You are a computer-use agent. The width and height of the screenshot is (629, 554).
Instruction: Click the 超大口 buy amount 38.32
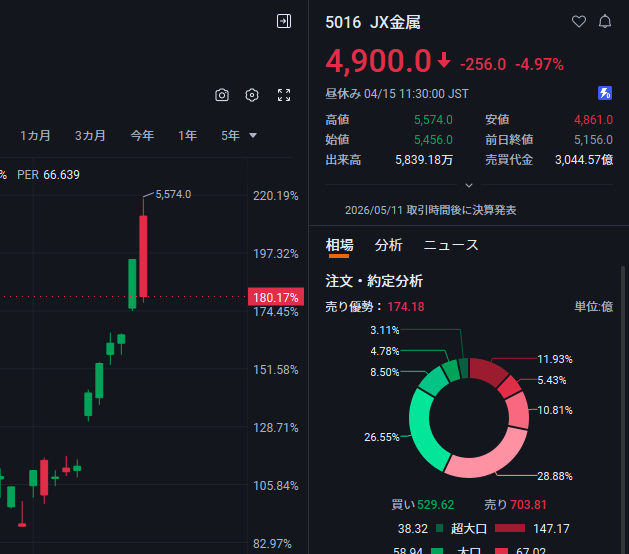[413, 529]
